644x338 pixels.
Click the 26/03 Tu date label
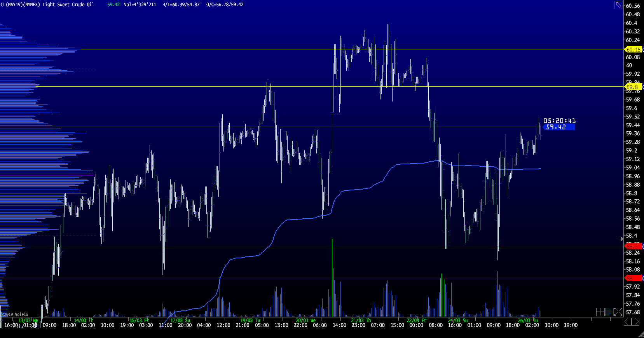pyautogui.click(x=527, y=321)
